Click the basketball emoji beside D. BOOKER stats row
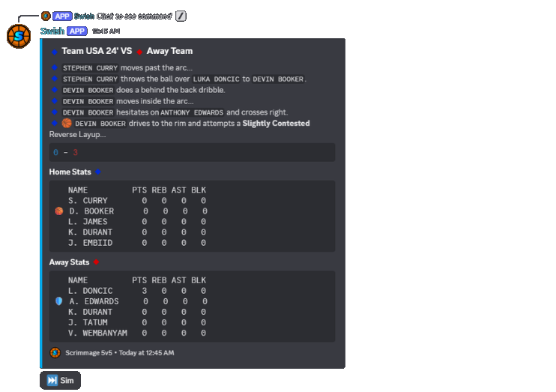 [59, 211]
